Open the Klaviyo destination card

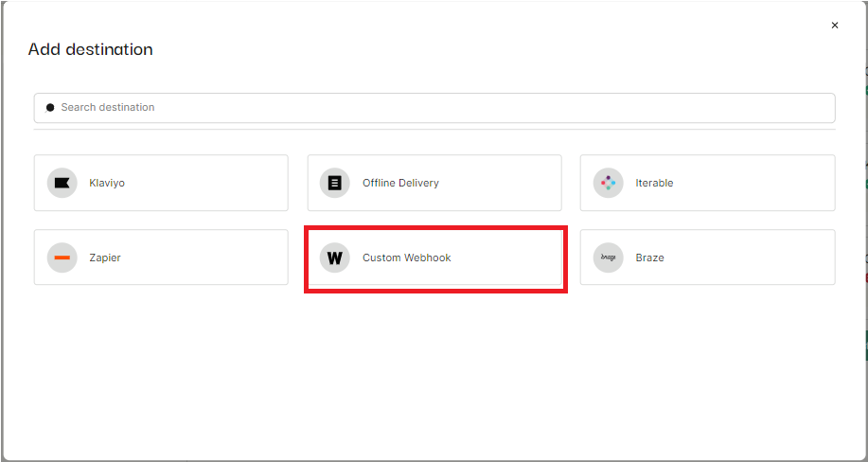tap(161, 183)
